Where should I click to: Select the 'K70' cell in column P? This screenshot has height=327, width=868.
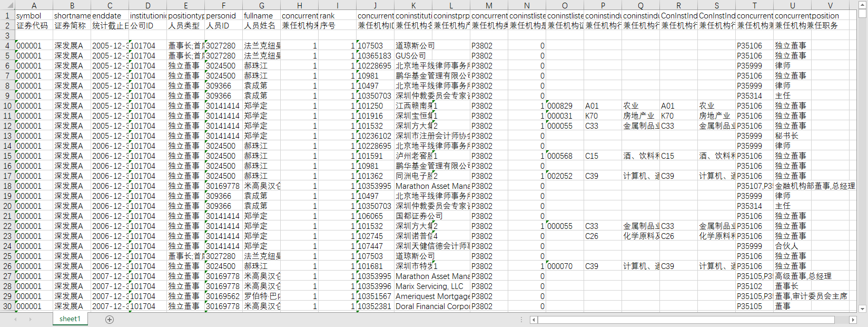[603, 116]
